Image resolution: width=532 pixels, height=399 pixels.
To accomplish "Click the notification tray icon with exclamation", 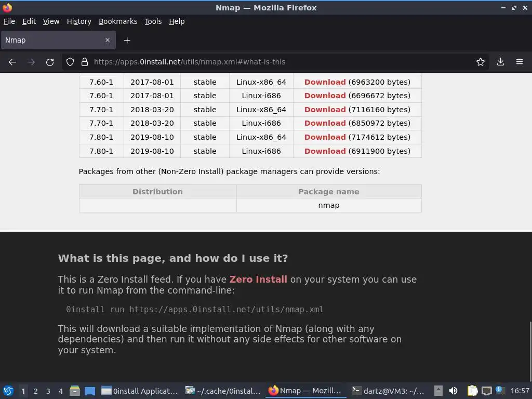I will click(x=500, y=390).
